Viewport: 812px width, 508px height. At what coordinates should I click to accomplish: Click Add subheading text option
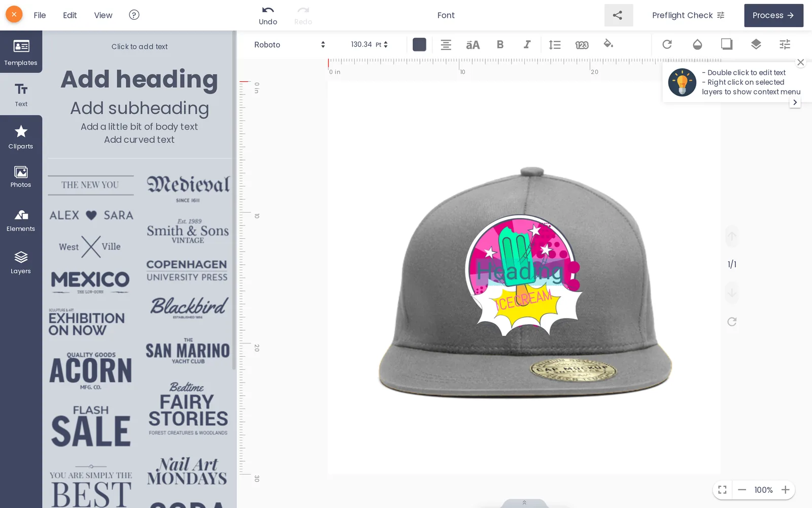coord(140,108)
